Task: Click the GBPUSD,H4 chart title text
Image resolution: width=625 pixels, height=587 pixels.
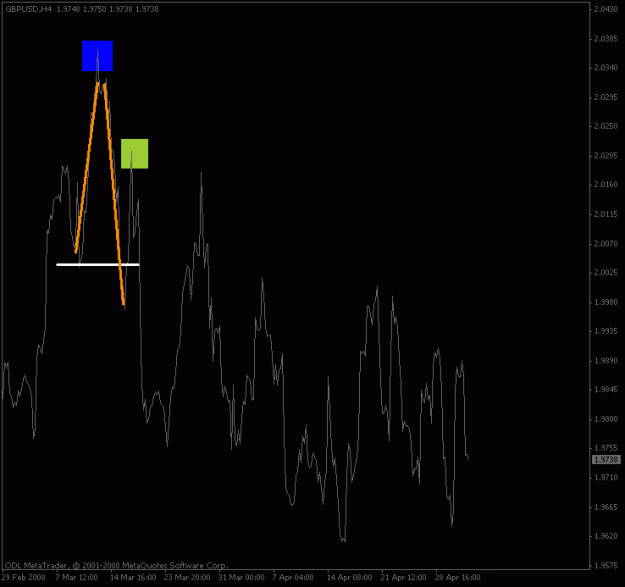Action: pyautogui.click(x=29, y=9)
